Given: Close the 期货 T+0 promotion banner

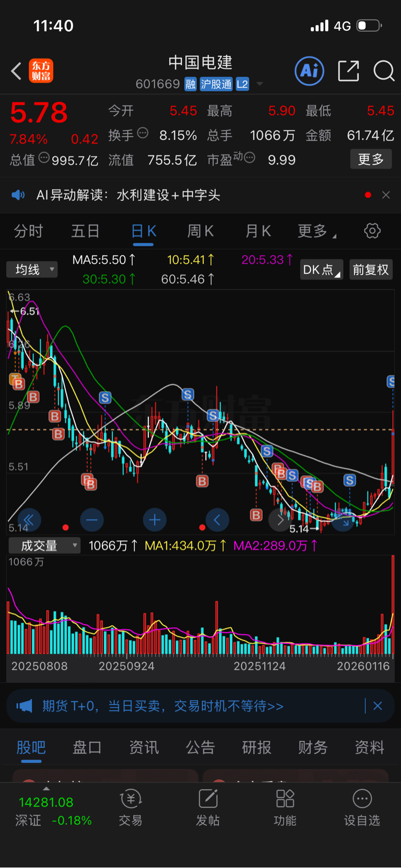Looking at the screenshot, I should point(378,706).
